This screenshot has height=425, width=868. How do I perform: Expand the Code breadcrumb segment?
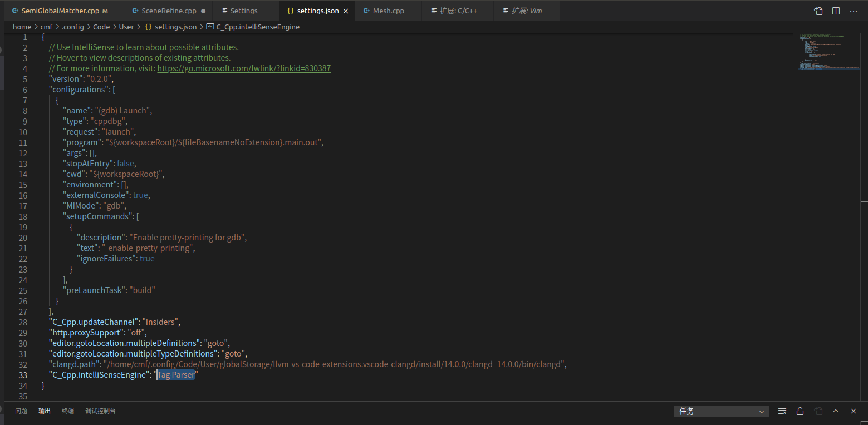pyautogui.click(x=101, y=27)
